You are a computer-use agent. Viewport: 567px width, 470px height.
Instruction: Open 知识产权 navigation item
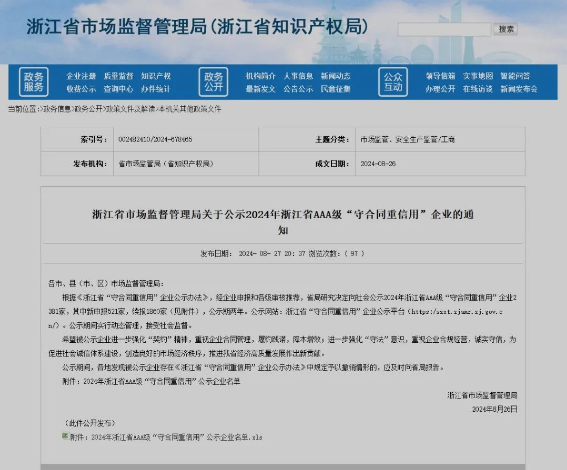pos(156,76)
